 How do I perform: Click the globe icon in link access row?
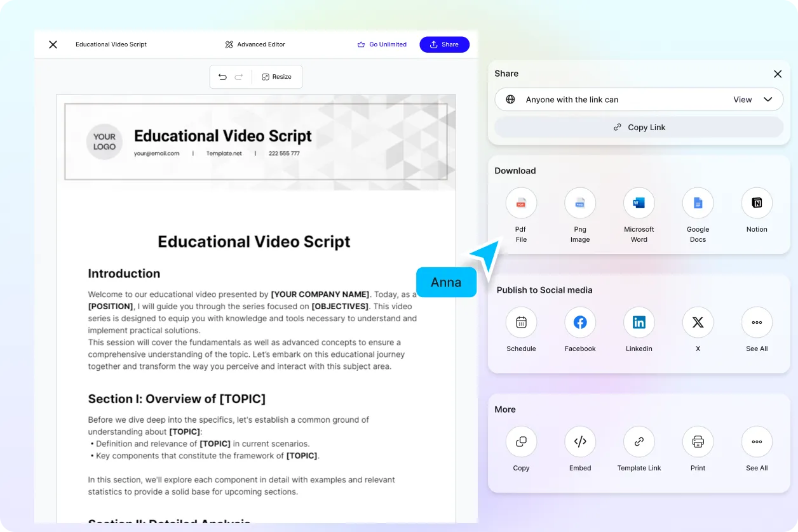[x=510, y=100]
